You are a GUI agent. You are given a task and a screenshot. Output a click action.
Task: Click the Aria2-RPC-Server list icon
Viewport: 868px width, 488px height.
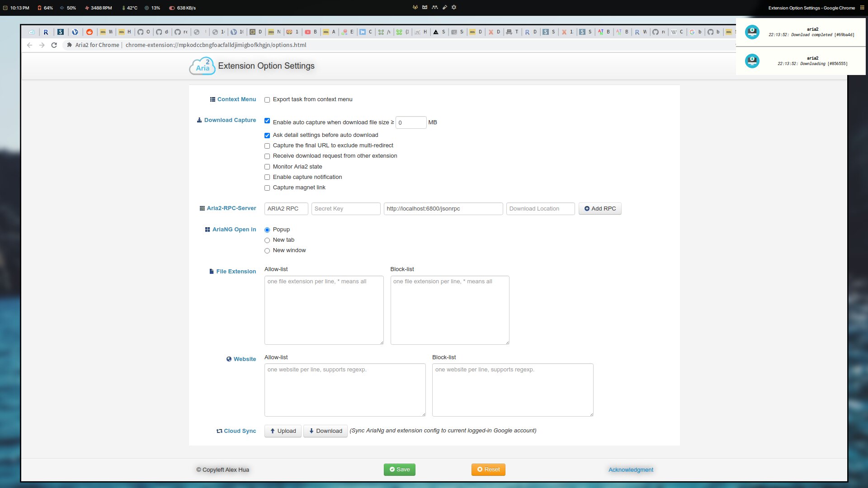click(x=202, y=208)
